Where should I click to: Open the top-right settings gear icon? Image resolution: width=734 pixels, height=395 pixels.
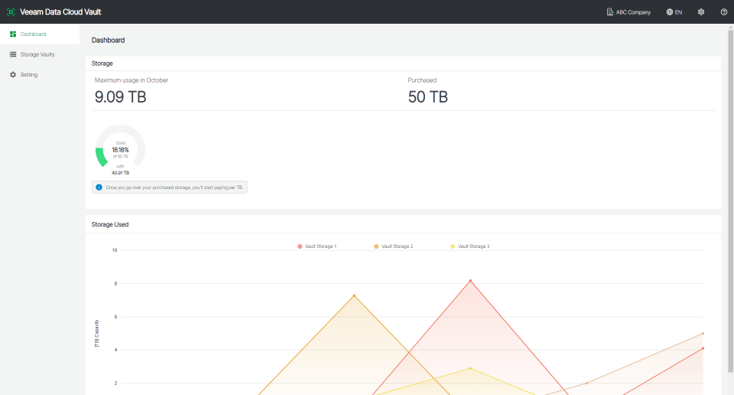pos(701,12)
